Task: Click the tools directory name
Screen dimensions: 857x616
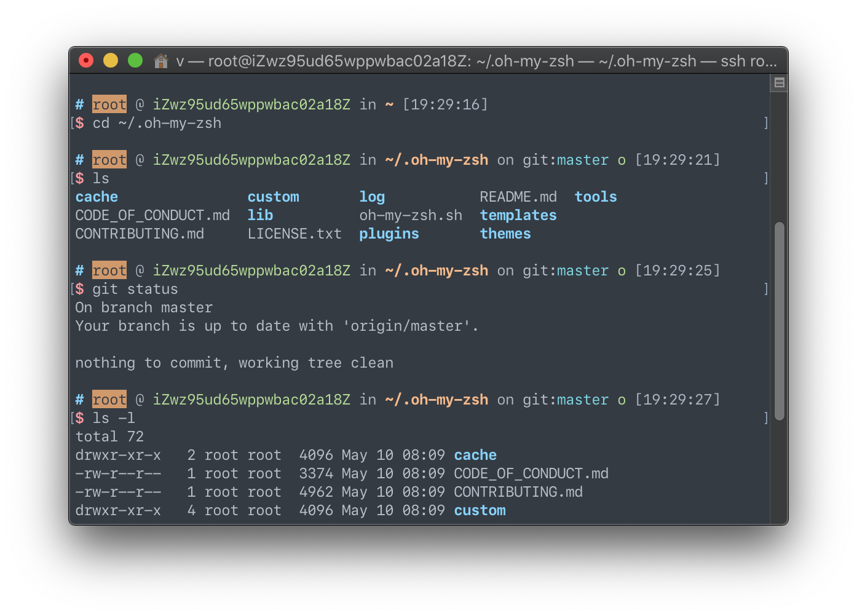Action: [x=596, y=197]
